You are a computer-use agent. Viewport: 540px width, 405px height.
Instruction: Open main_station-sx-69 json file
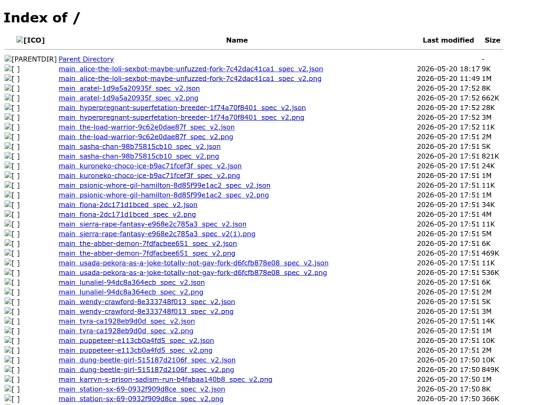click(x=142, y=389)
